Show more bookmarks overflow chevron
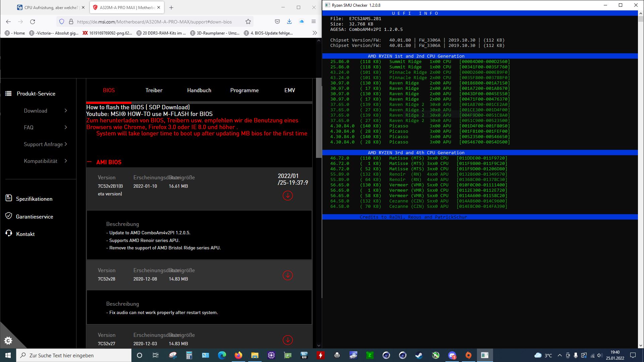 click(x=314, y=33)
